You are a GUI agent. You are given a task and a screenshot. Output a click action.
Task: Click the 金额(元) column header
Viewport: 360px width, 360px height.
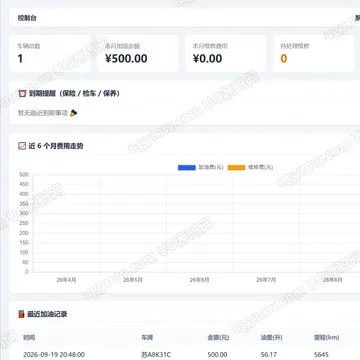click(x=218, y=338)
